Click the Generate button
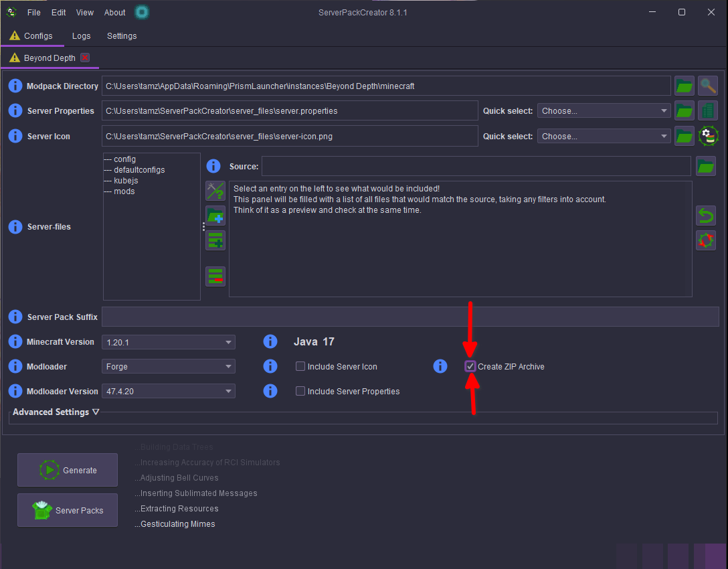 (68, 470)
